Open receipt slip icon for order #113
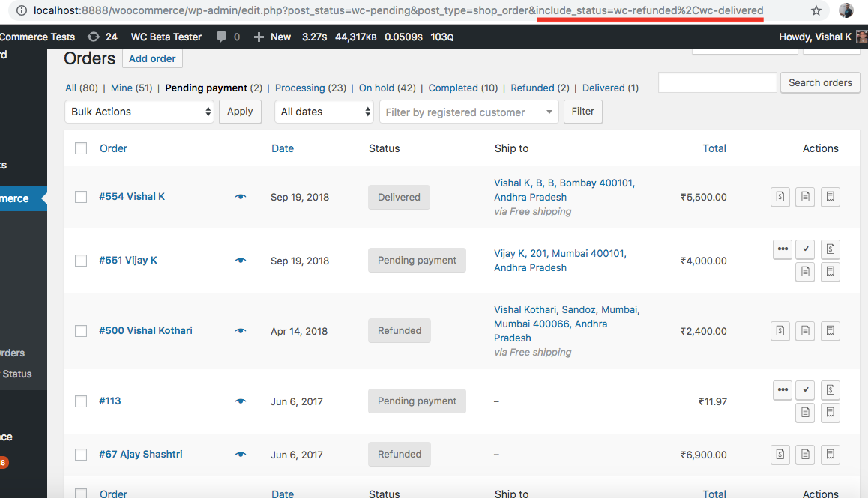 click(x=831, y=412)
